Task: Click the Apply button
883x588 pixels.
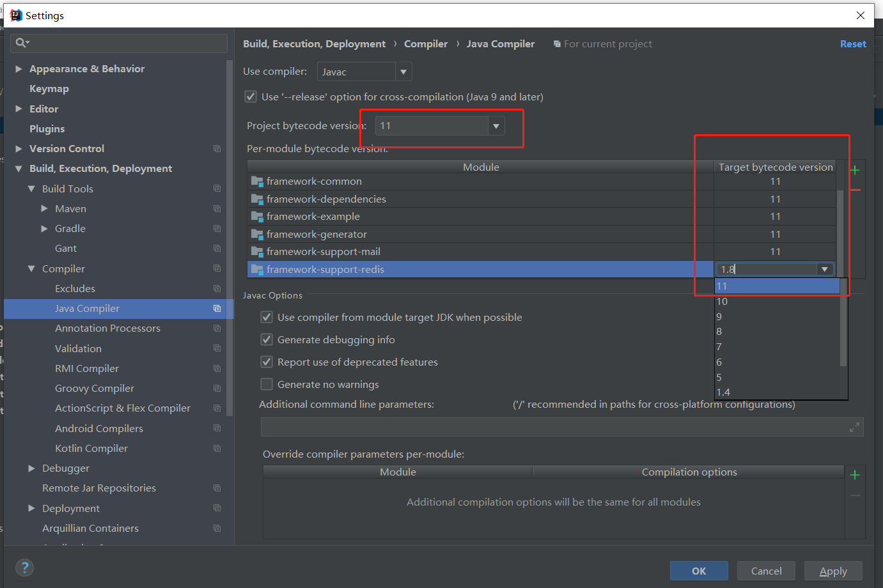Action: point(833,571)
